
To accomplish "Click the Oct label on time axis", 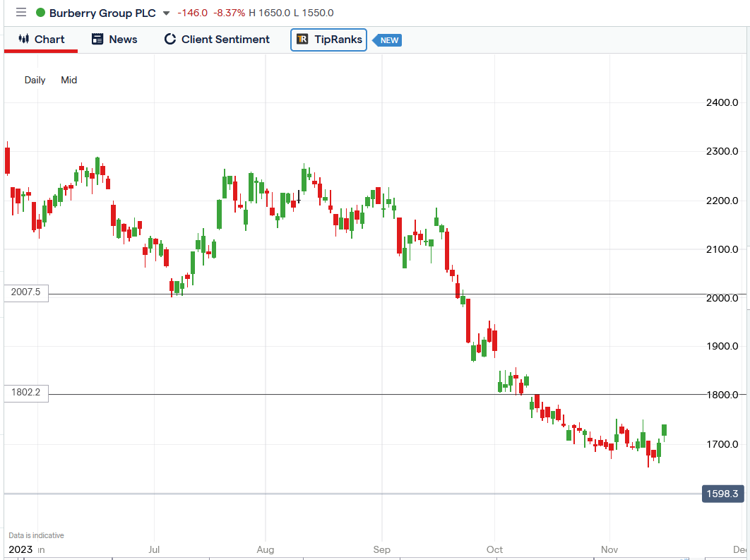I will pyautogui.click(x=494, y=549).
